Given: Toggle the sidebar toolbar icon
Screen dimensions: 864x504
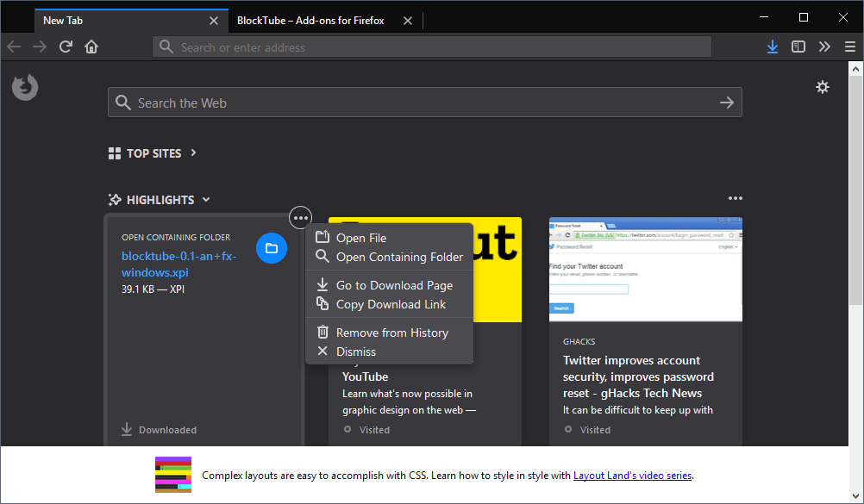Looking at the screenshot, I should coord(798,47).
